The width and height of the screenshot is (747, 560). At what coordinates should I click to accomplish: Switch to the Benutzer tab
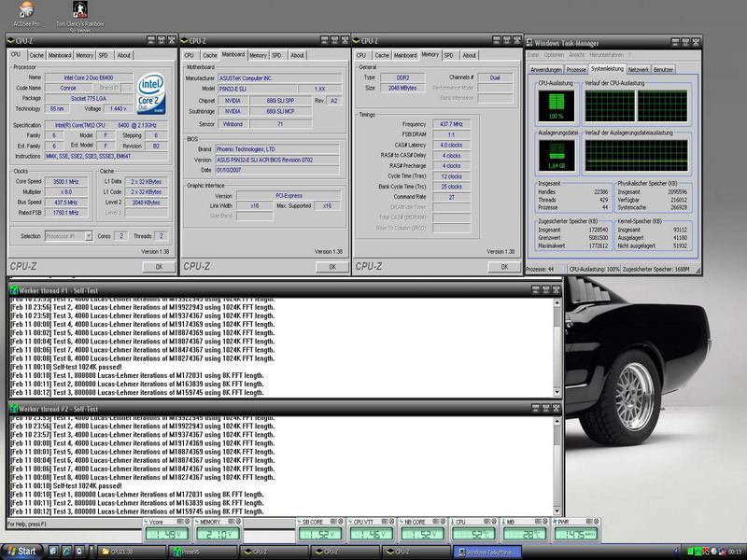pyautogui.click(x=663, y=69)
